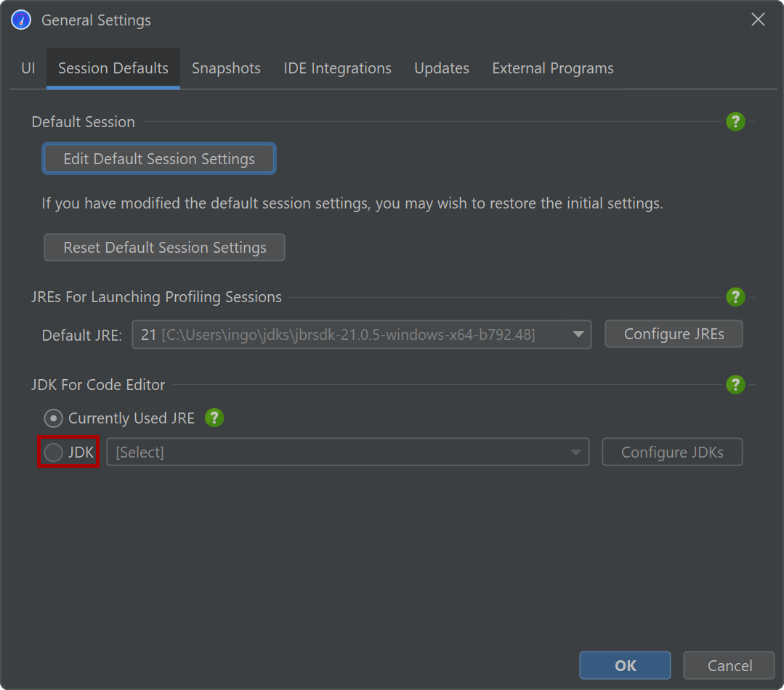Click the Configure JREs button
This screenshot has width=784, height=690.
coord(674,334)
